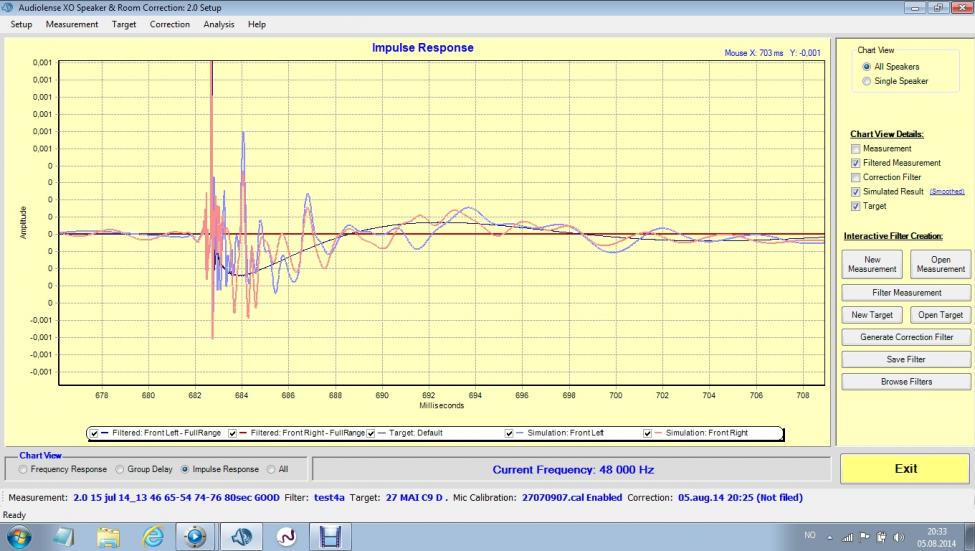Image resolution: width=975 pixels, height=551 pixels.
Task: Click the New Target button
Action: tap(872, 315)
